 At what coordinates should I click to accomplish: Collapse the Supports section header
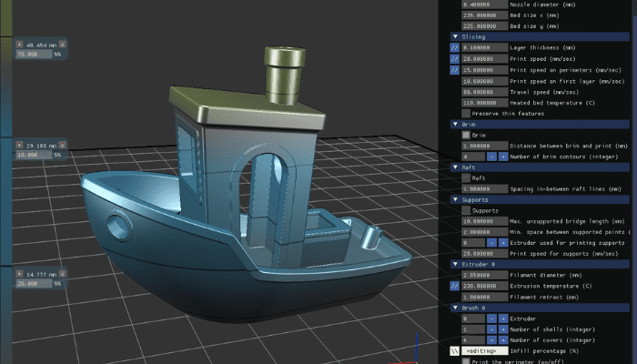pos(540,200)
